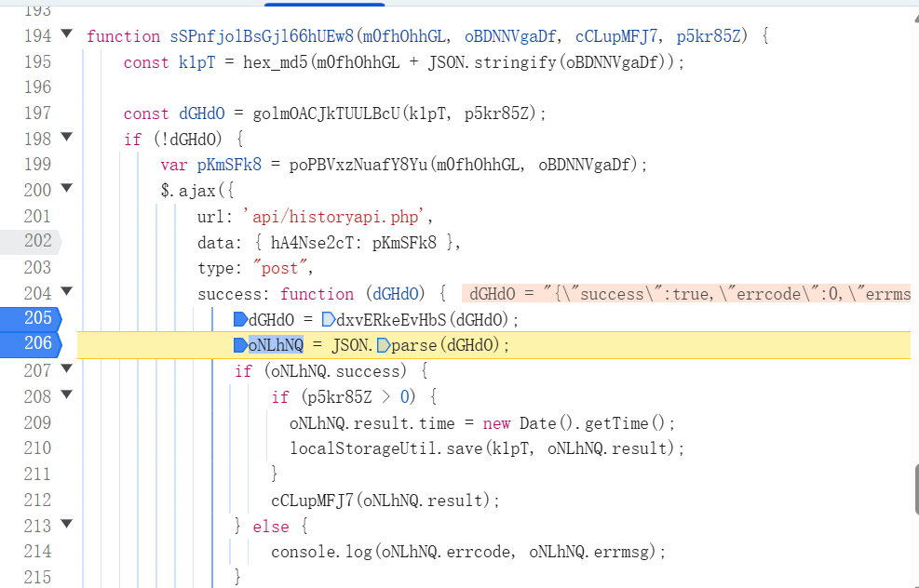Click cCLupMFJ7(oNLhNQ.result) callback call
Viewport: 919px width, 588px height.
[x=381, y=501]
